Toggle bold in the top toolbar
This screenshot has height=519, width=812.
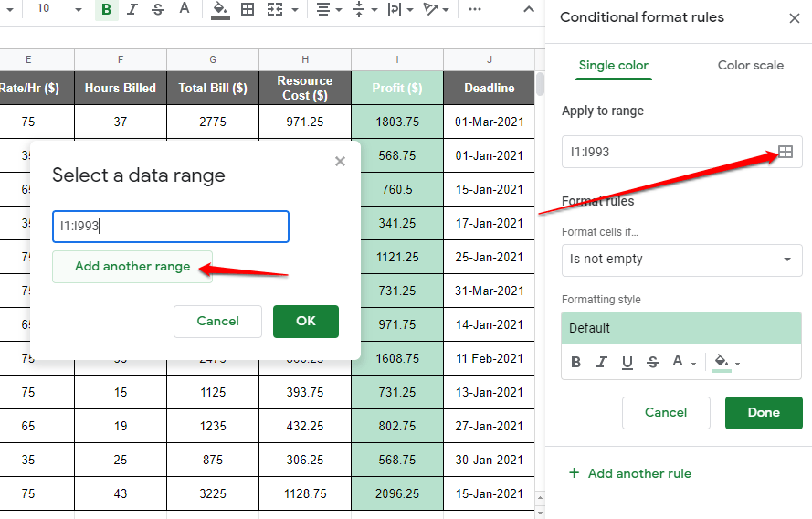click(107, 9)
